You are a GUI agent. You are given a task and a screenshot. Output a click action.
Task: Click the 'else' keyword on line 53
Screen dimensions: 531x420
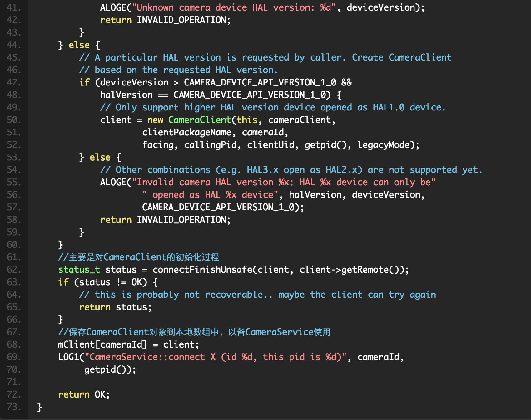click(100, 157)
